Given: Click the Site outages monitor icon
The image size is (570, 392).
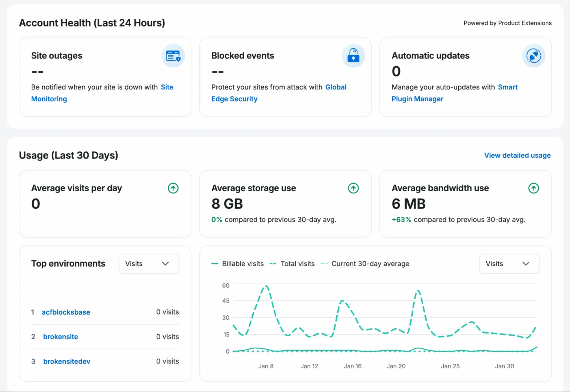Looking at the screenshot, I should point(173,56).
